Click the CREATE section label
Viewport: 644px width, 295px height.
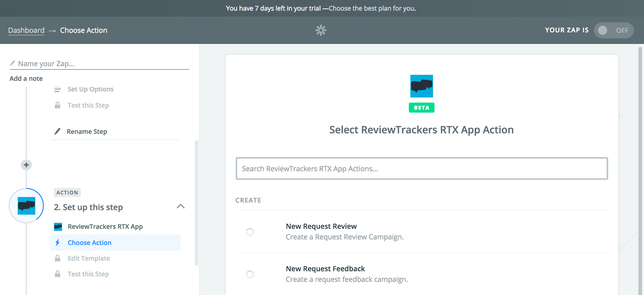[x=248, y=200]
